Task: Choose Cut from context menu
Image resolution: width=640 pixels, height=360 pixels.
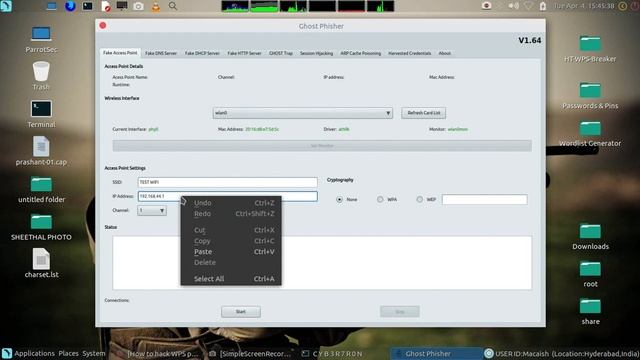Action: [231, 230]
